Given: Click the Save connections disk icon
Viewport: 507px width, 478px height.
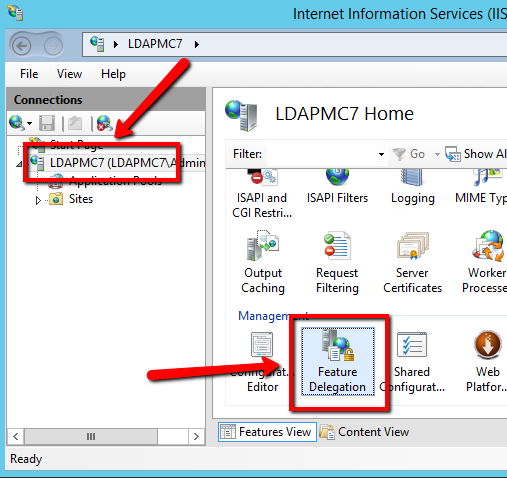Looking at the screenshot, I should (x=47, y=123).
